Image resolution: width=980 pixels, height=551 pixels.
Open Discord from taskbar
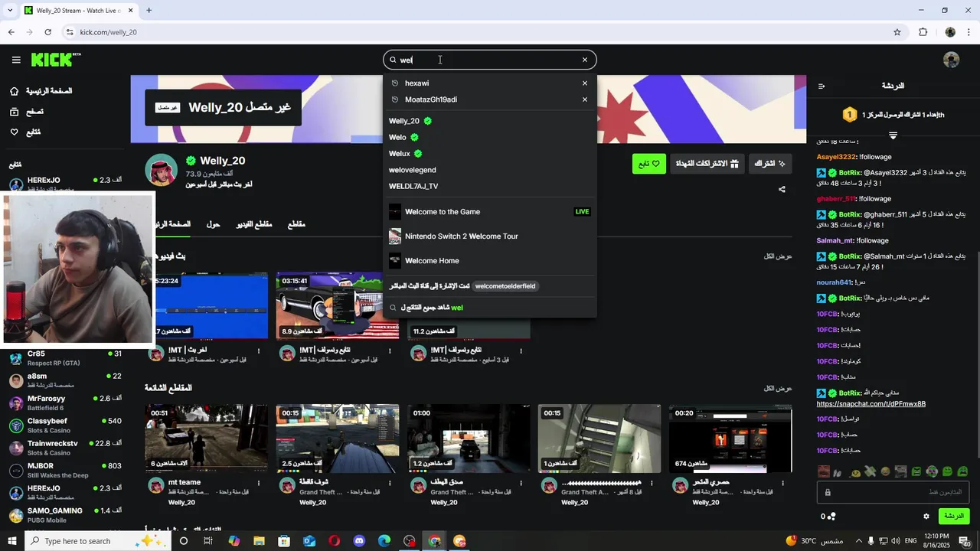(359, 541)
